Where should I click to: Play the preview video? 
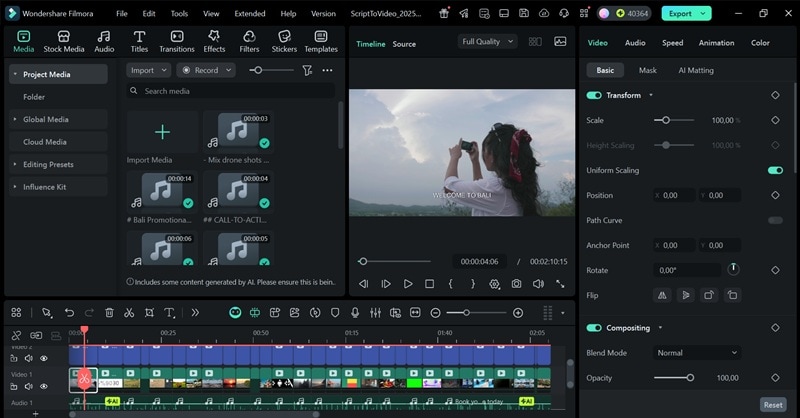pyautogui.click(x=408, y=284)
